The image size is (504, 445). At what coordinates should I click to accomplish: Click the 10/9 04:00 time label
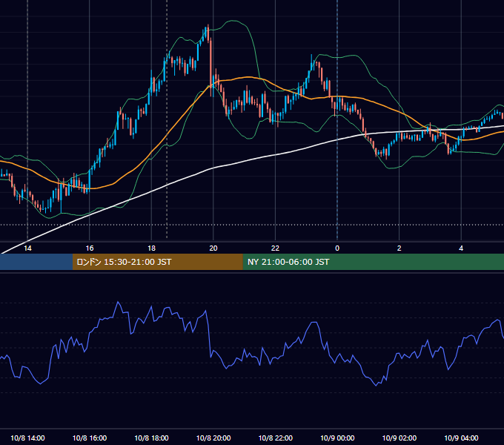click(461, 438)
